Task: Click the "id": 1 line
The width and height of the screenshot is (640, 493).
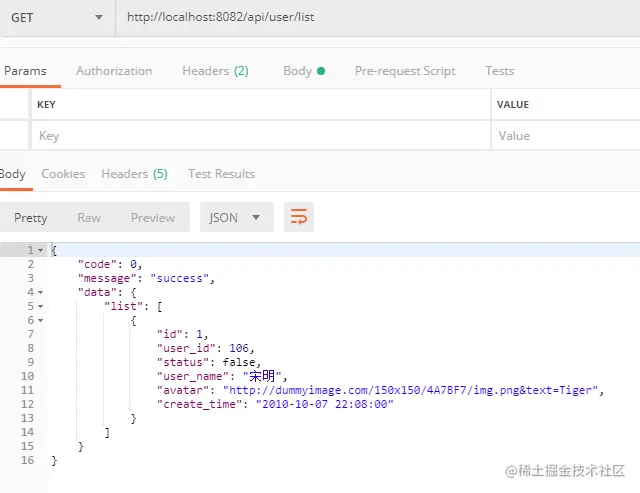Action: click(x=182, y=334)
